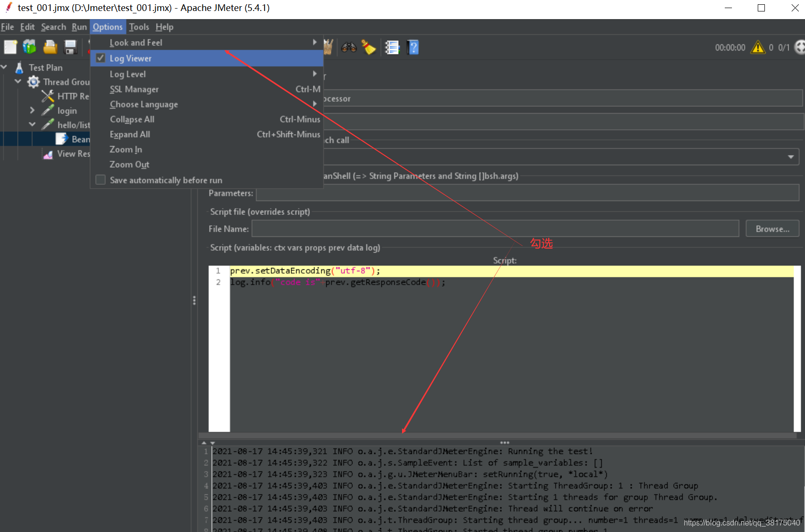This screenshot has height=532, width=805.
Task: Click the login sampler dropper icon
Action: click(x=48, y=110)
